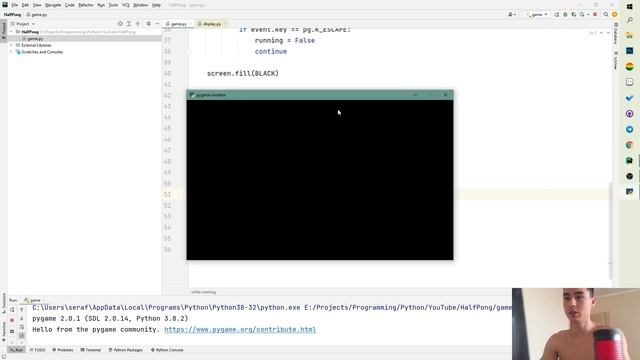Click the Down the Stack Trace arrow
The width and height of the screenshot is (640, 360).
(x=22, y=319)
